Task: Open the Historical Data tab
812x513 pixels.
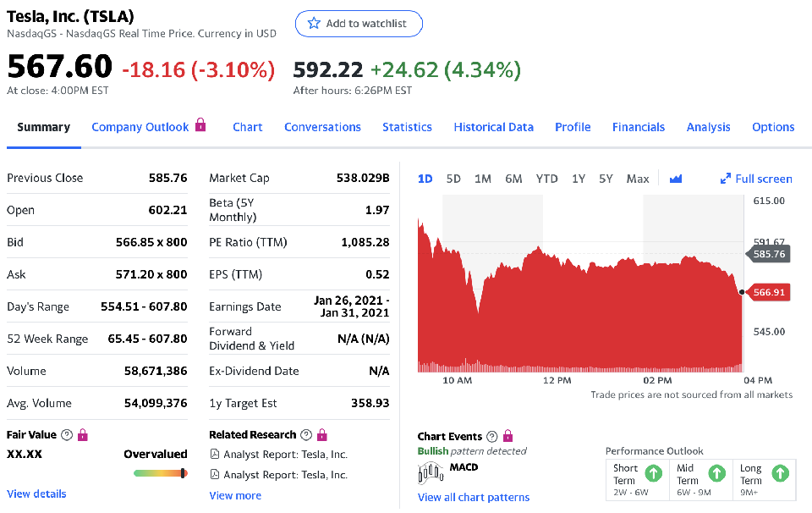Action: tap(493, 127)
